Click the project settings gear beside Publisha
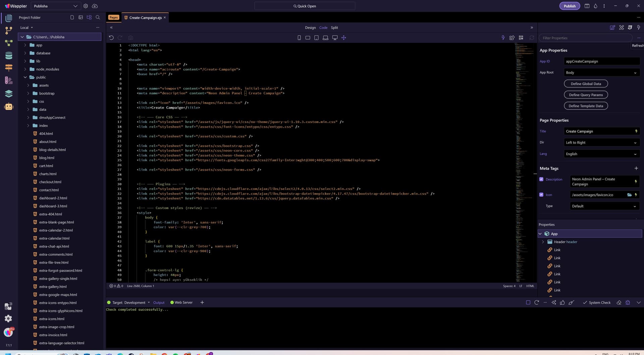Viewport: 644px width, 355px height. pyautogui.click(x=86, y=6)
